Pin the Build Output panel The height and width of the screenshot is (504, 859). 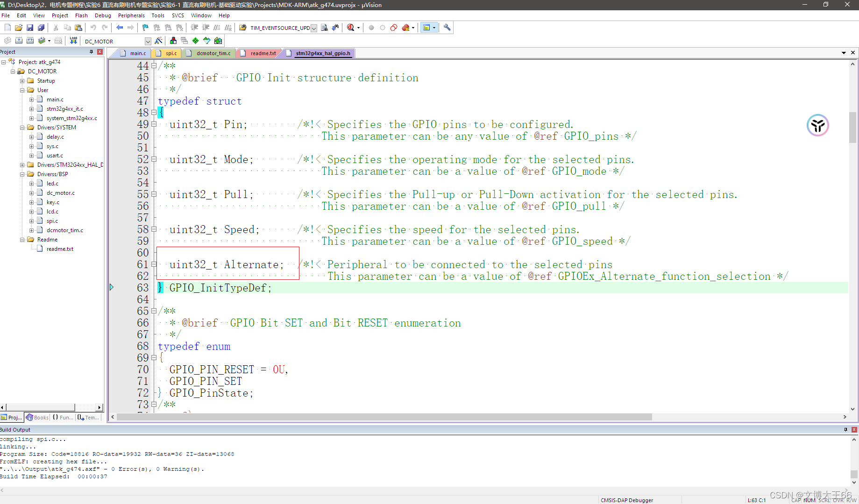coord(845,429)
